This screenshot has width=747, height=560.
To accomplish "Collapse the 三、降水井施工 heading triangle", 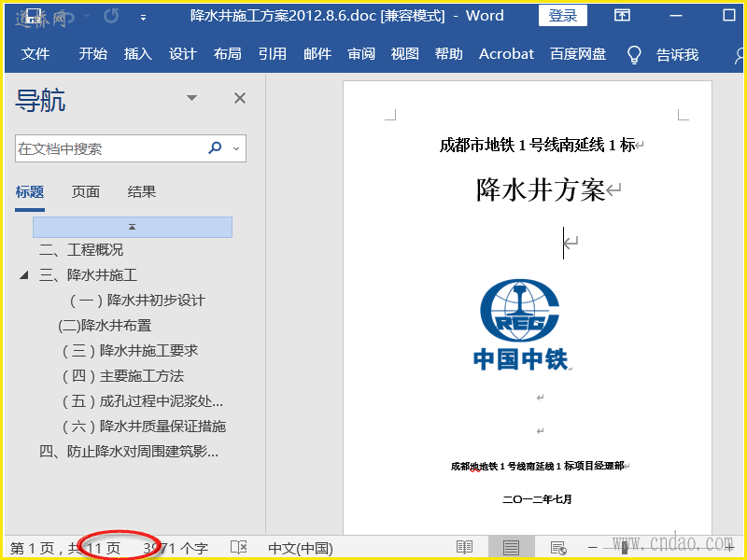I will point(24,275).
